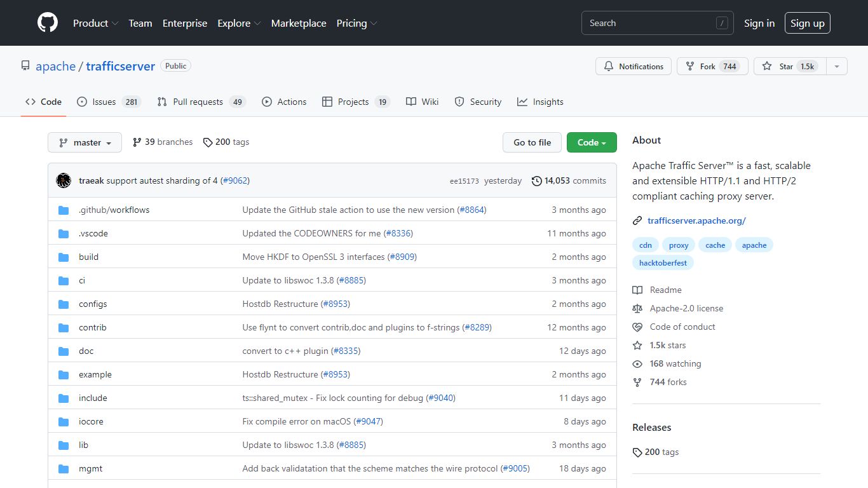868x488 pixels.
Task: Open the configs folder icon
Action: click(x=64, y=304)
